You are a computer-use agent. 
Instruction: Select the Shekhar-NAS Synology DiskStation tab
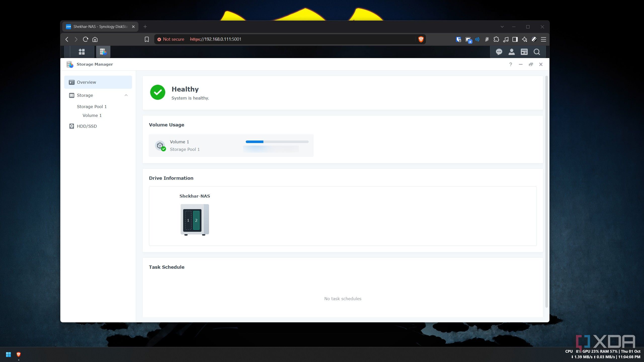pos(100,27)
